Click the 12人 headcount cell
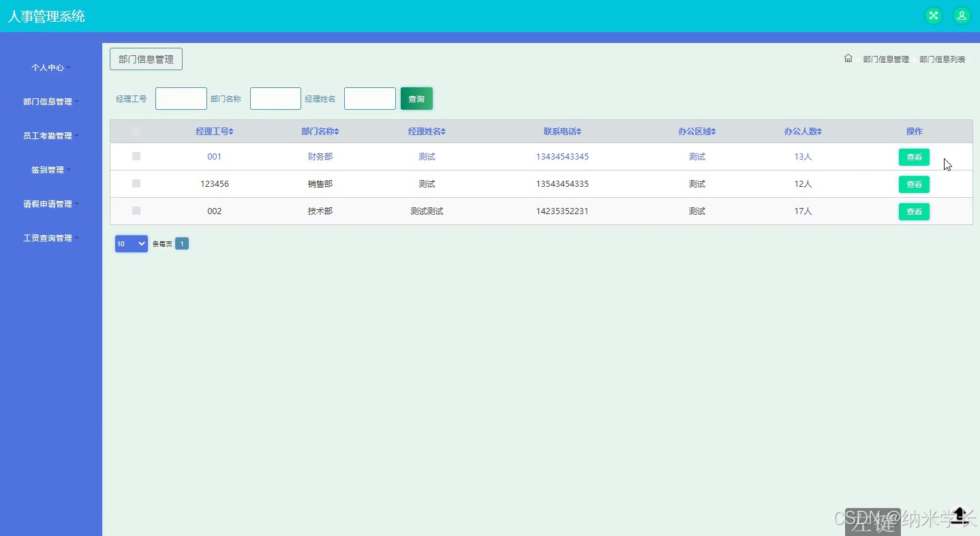The image size is (980, 536). (803, 183)
